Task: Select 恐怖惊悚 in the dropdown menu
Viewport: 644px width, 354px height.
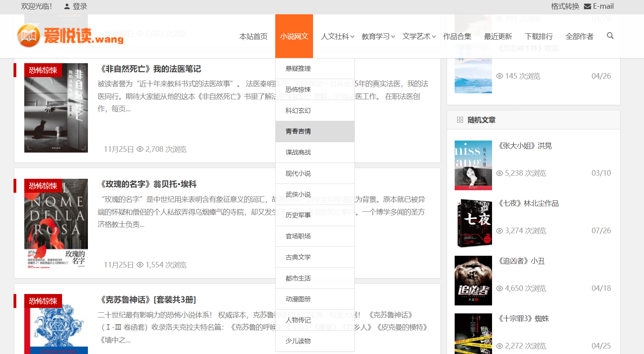Action: click(315, 89)
